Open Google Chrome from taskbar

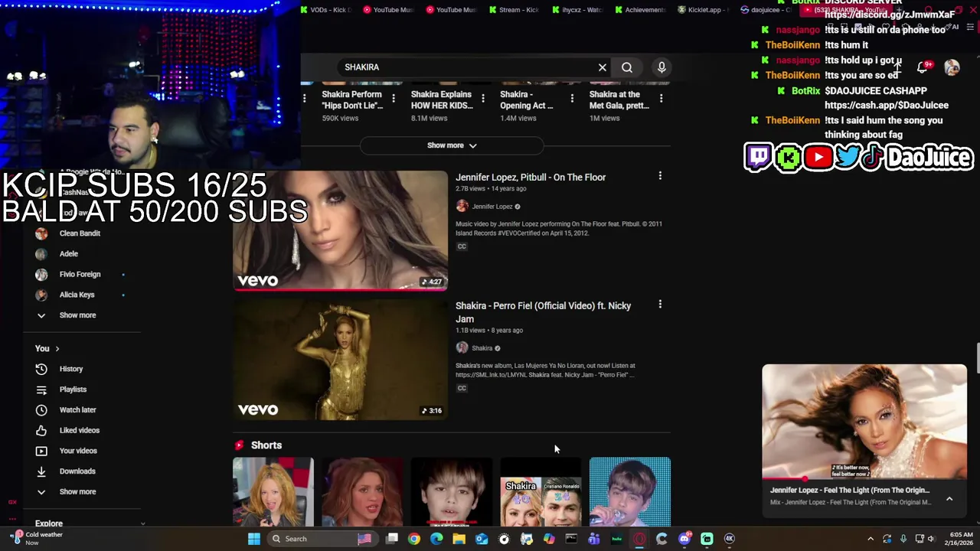414,539
